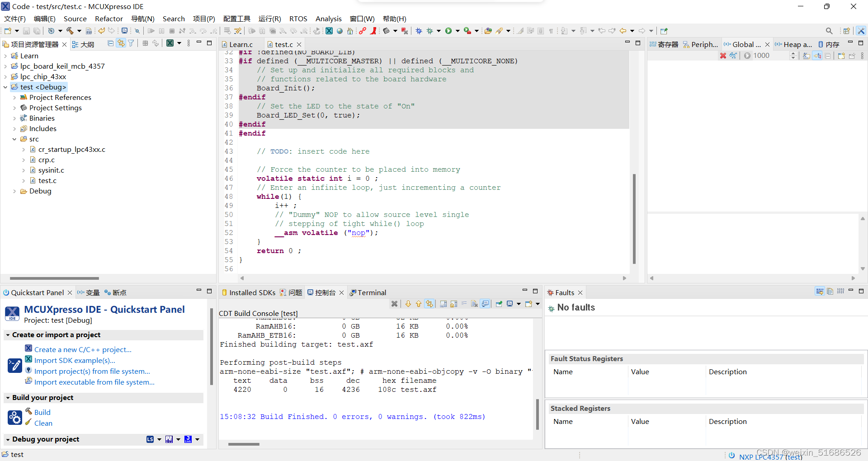868x461 pixels.
Task: Switch to the Learn.c editor tab
Action: 237,44
